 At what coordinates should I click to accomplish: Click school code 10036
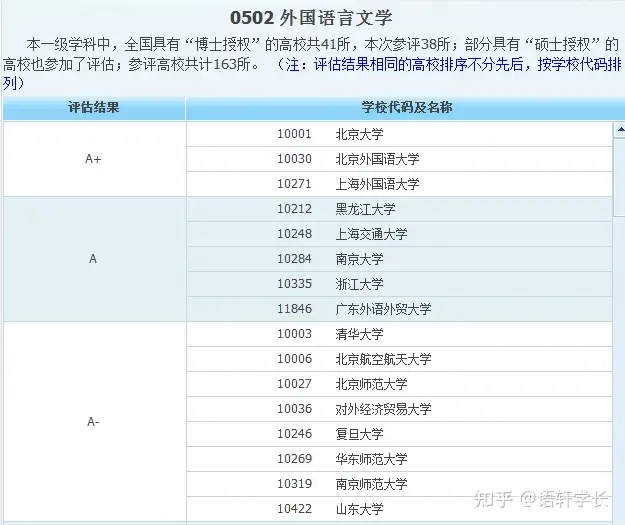pos(294,409)
